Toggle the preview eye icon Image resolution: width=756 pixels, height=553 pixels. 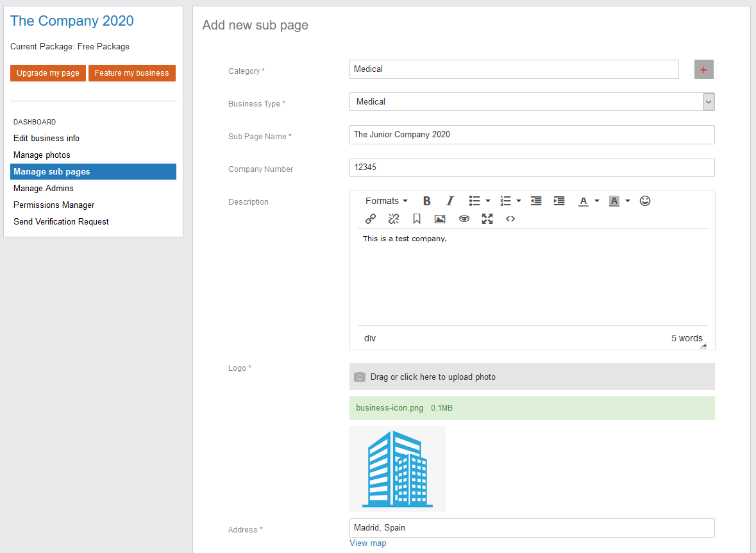[464, 219]
